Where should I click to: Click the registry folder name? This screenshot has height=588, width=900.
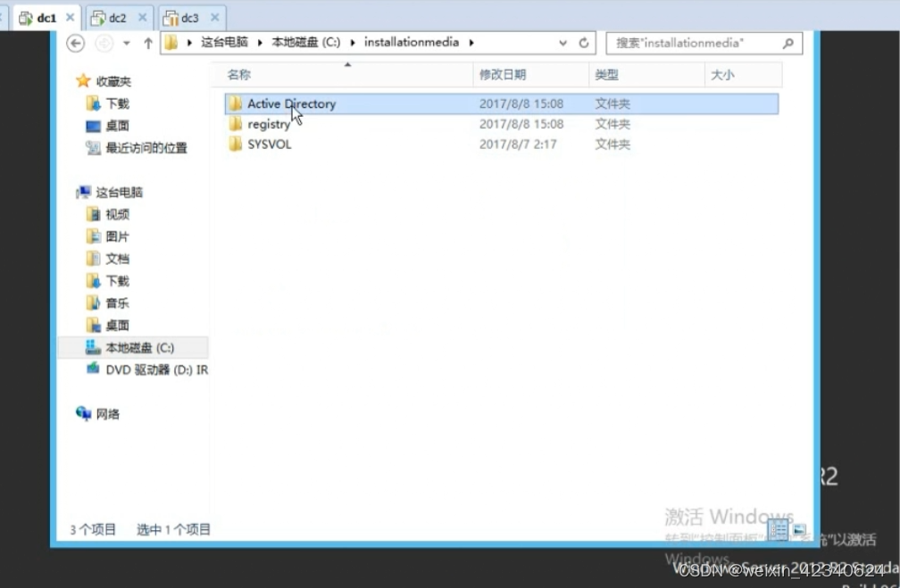click(270, 124)
